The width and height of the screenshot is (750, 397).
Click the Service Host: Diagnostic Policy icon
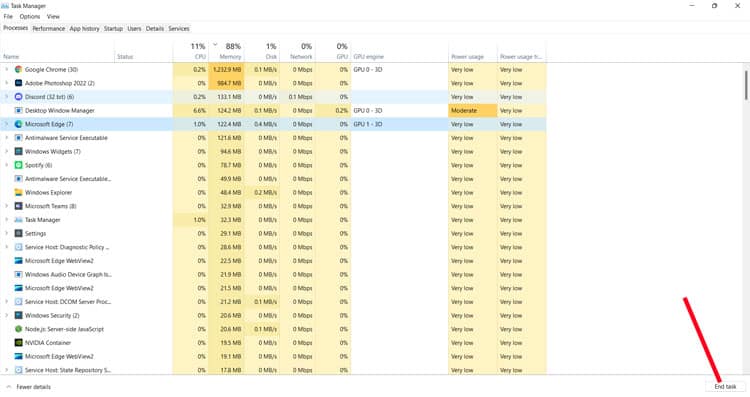(x=18, y=247)
